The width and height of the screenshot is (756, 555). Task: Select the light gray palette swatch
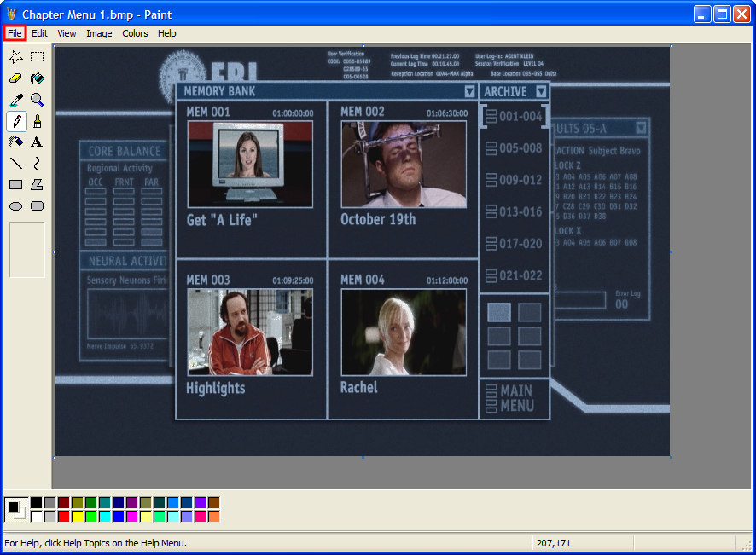49,517
